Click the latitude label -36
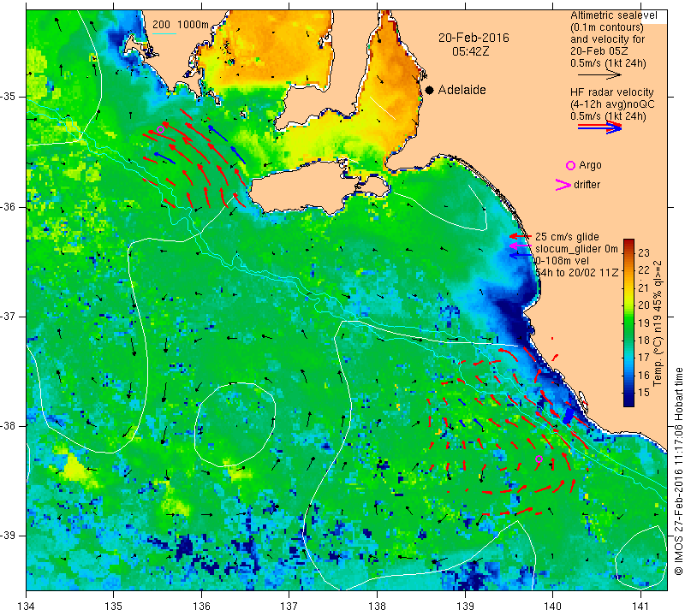The width and height of the screenshot is (685, 616). (8, 206)
